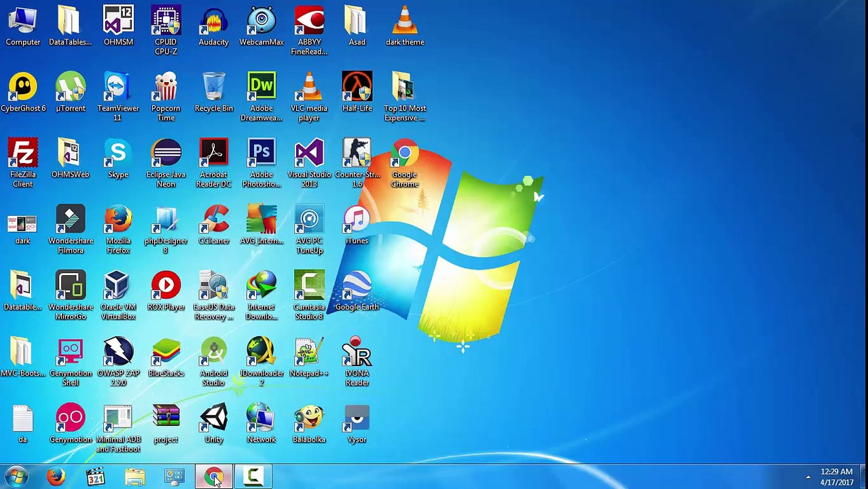Select the Popcorn Time icon
868x489 pixels.
(166, 98)
